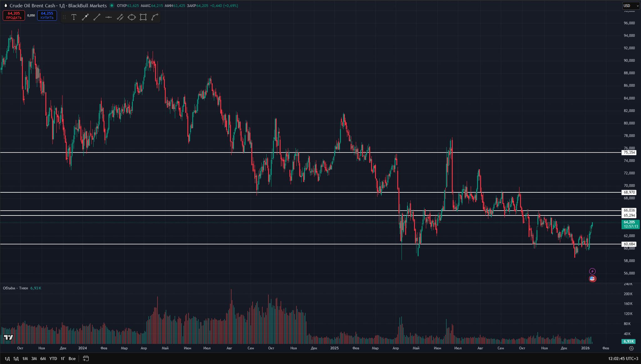Open the USD currency dropdown
This screenshot has width=641, height=364.
(631, 6)
